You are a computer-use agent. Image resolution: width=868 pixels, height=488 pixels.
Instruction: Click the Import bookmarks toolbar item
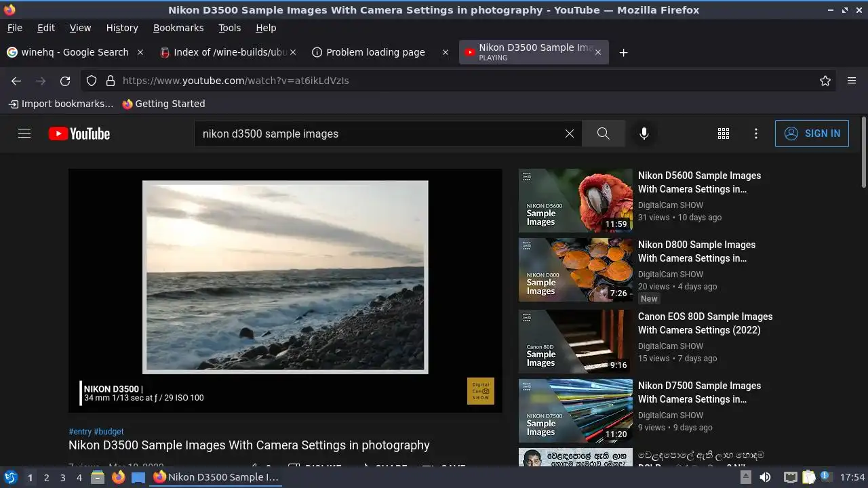(x=61, y=104)
